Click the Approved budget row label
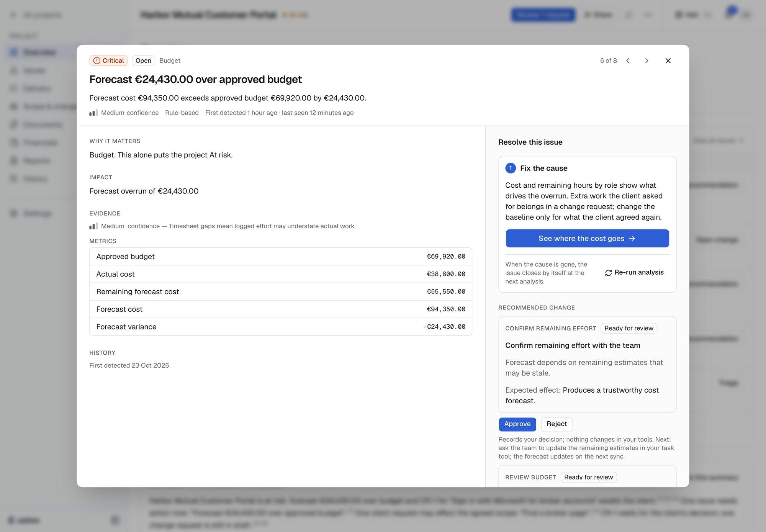This screenshot has width=766, height=532. pos(125,257)
